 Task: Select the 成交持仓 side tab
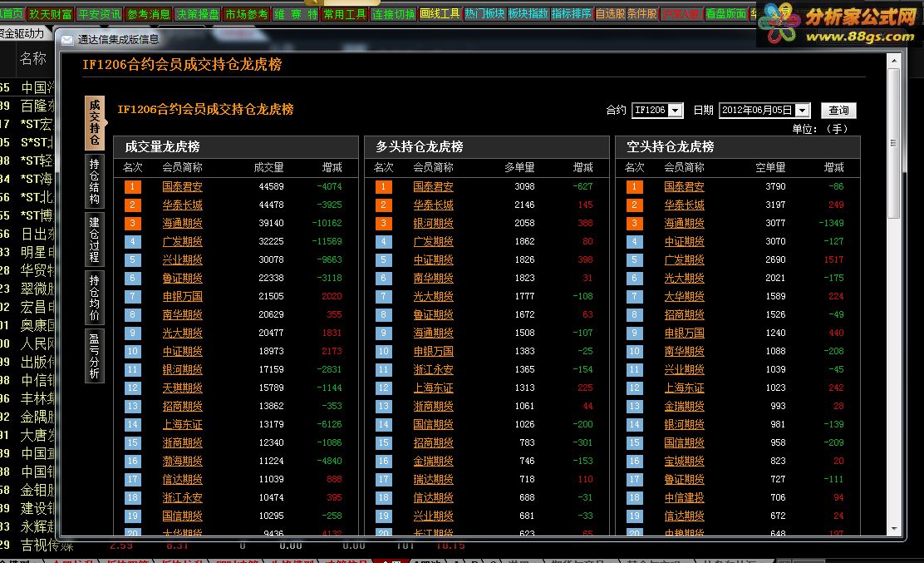(94, 122)
